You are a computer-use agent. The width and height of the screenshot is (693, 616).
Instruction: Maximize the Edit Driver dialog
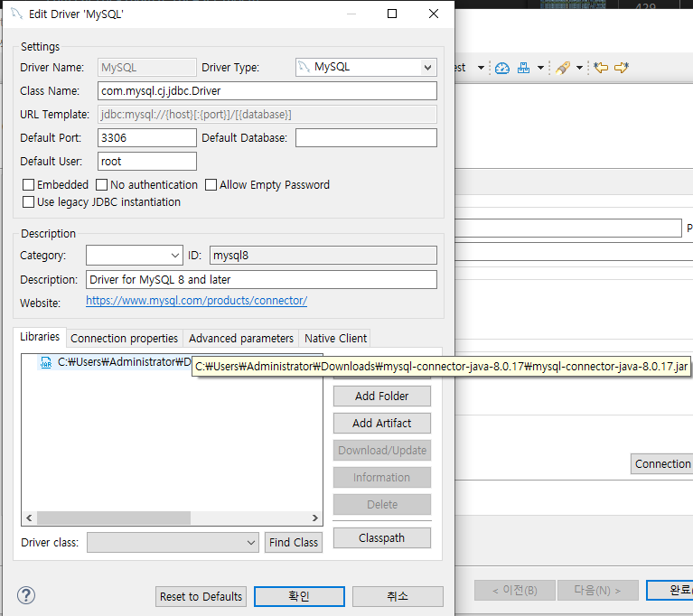pos(391,14)
